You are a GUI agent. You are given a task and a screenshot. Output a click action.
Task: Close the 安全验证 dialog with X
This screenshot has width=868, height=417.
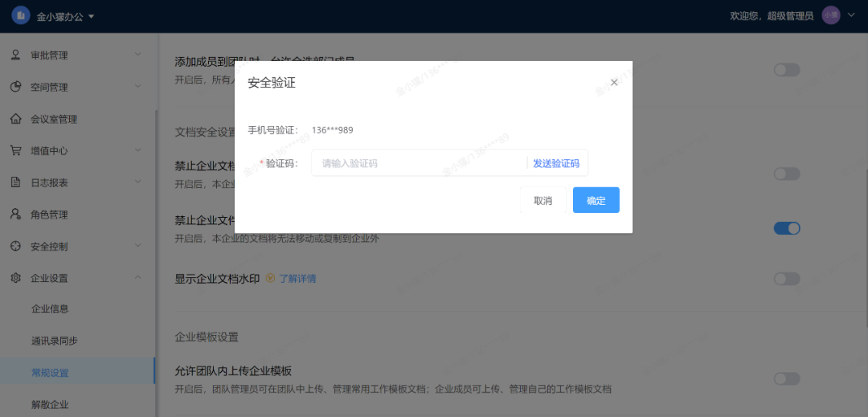(614, 83)
